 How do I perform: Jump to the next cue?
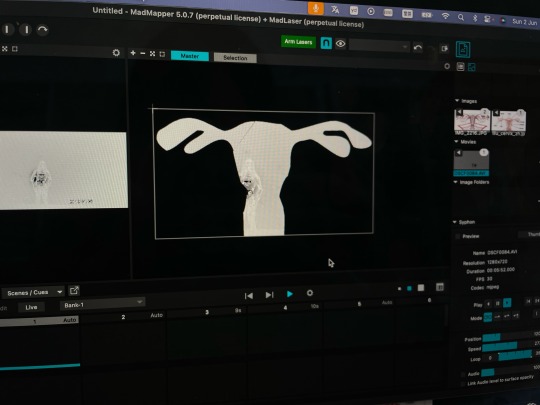[x=269, y=295]
